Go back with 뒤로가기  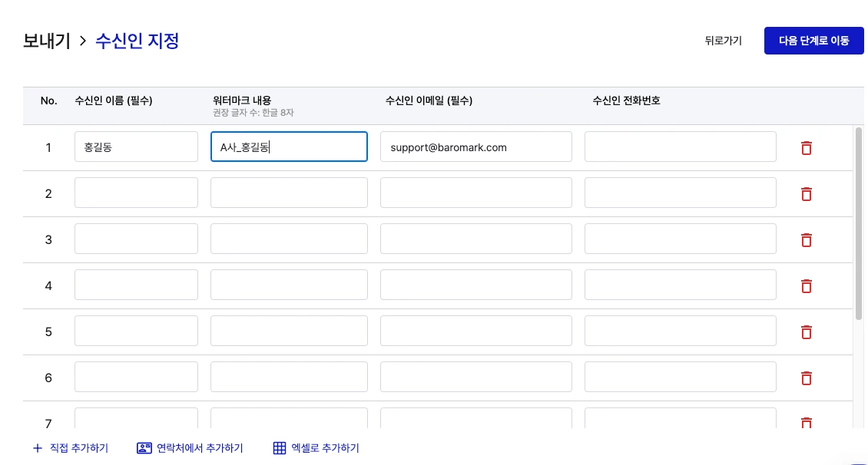(x=723, y=41)
